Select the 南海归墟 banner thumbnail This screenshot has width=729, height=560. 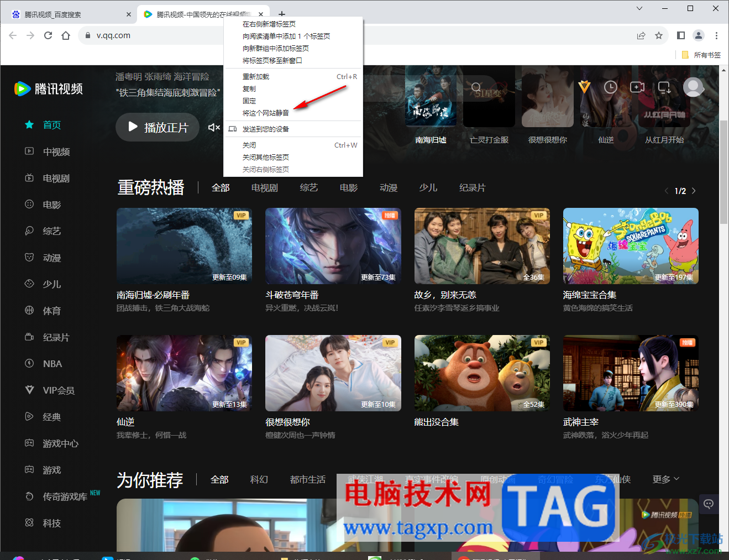pyautogui.click(x=431, y=97)
